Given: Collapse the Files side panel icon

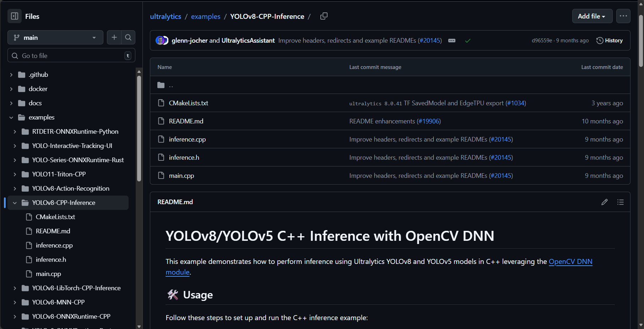Looking at the screenshot, I should click(x=15, y=16).
